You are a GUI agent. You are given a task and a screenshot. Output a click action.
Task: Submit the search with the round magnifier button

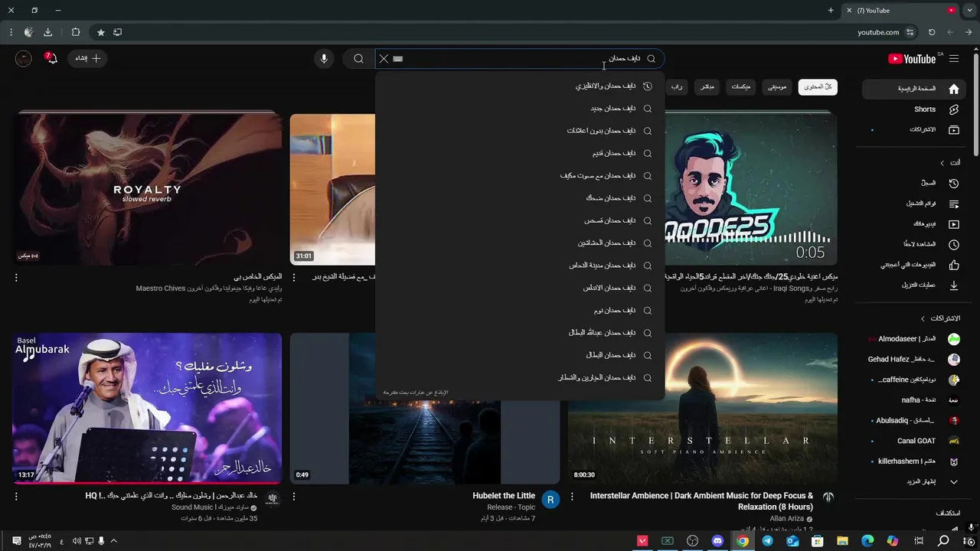coord(358,59)
